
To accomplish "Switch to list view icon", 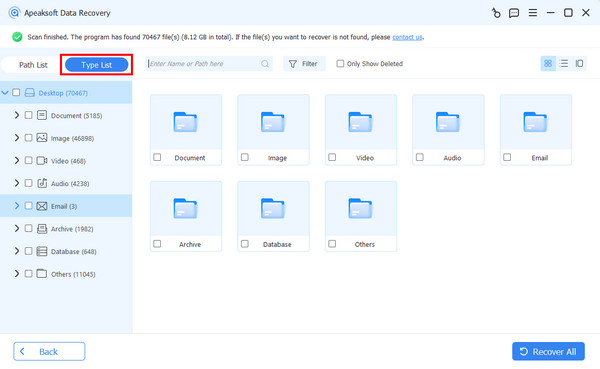I will tap(564, 64).
